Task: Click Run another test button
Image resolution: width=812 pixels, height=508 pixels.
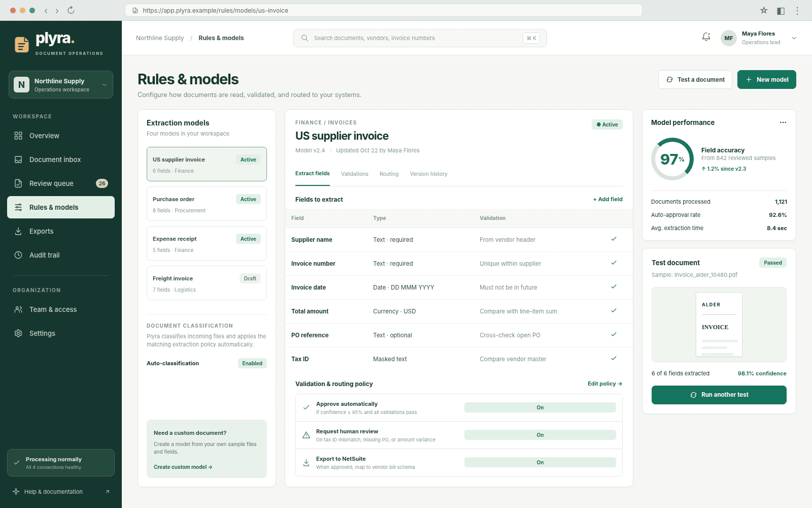Action: (719, 395)
